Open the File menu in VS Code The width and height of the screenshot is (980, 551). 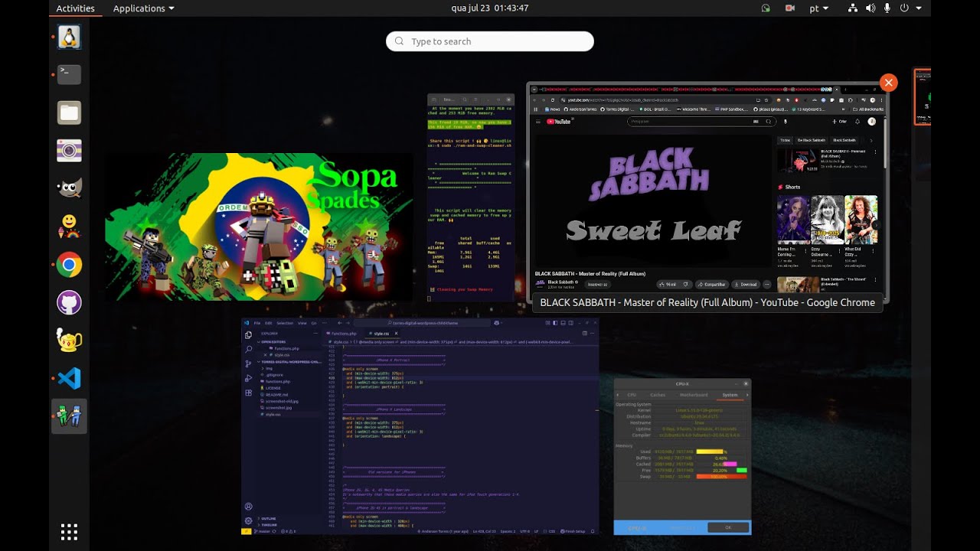(x=257, y=323)
